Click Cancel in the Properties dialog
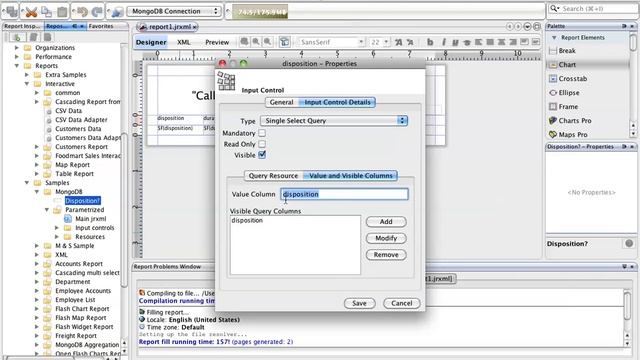This screenshot has width=640, height=360. pos(402,303)
